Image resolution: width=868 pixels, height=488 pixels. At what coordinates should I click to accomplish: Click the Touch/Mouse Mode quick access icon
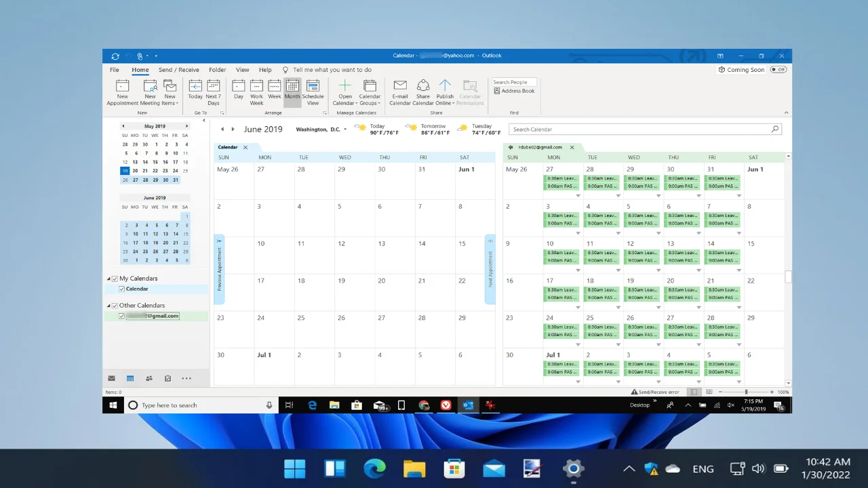click(x=140, y=56)
